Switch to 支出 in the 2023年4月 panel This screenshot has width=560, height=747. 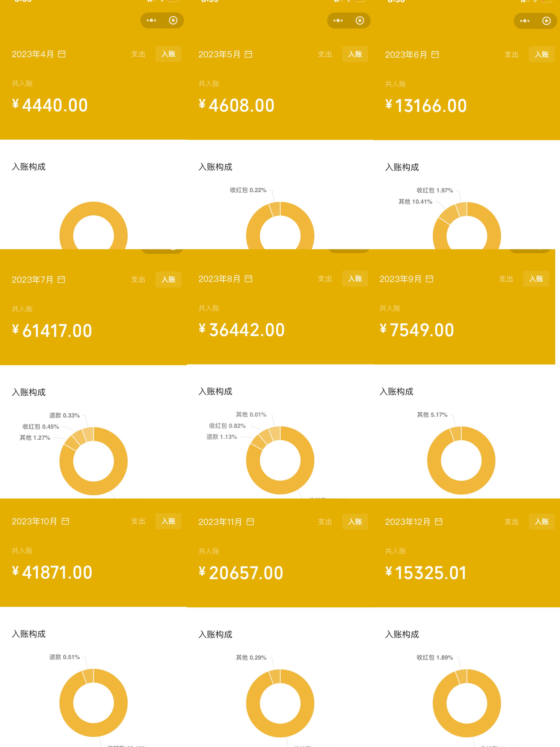pos(138,54)
